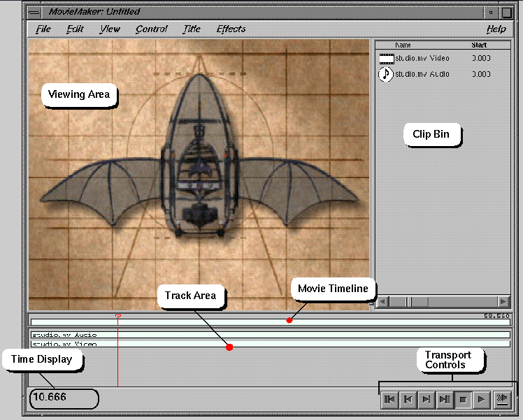Click the red playhead marker on timeline
The image size is (523, 420).
(118, 316)
